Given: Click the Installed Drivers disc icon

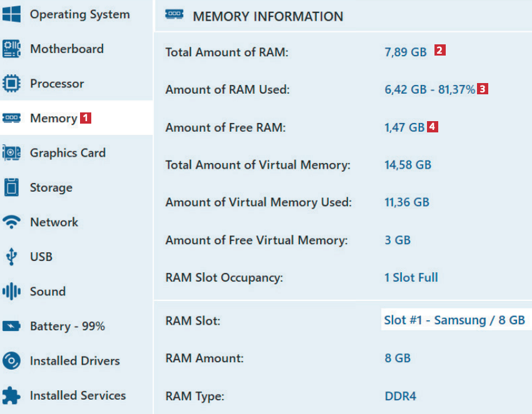Looking at the screenshot, I should click(11, 361).
